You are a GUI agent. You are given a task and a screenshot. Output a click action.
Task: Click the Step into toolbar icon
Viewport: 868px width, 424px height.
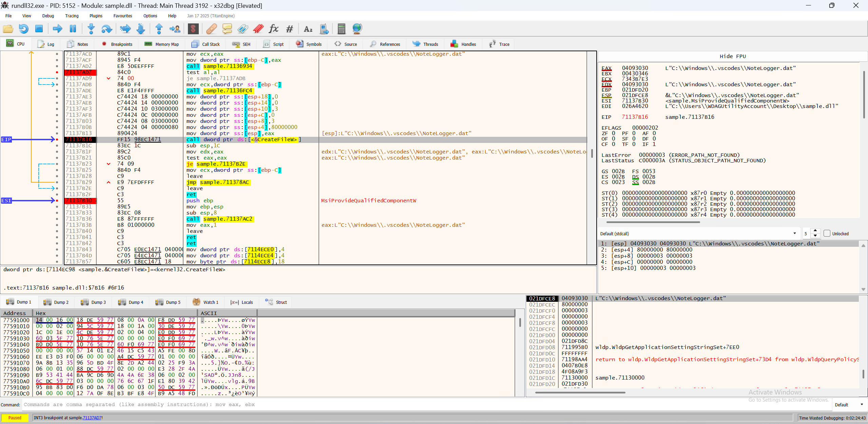coord(91,29)
